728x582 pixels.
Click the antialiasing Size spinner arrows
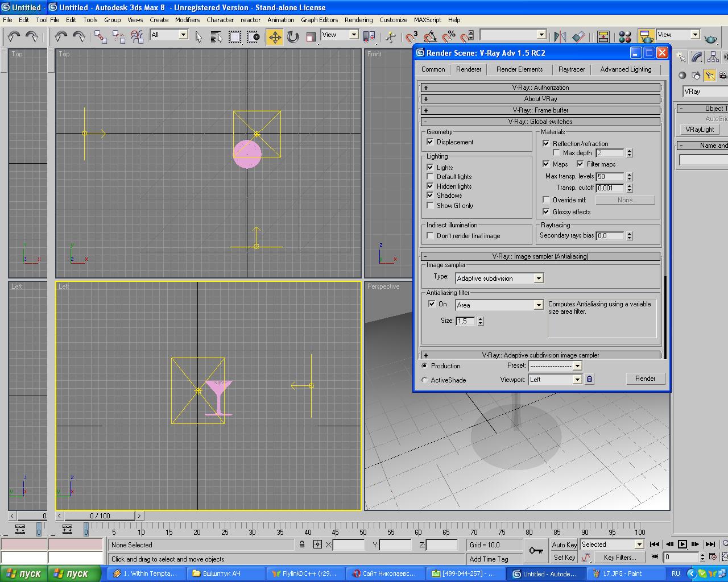[481, 321]
